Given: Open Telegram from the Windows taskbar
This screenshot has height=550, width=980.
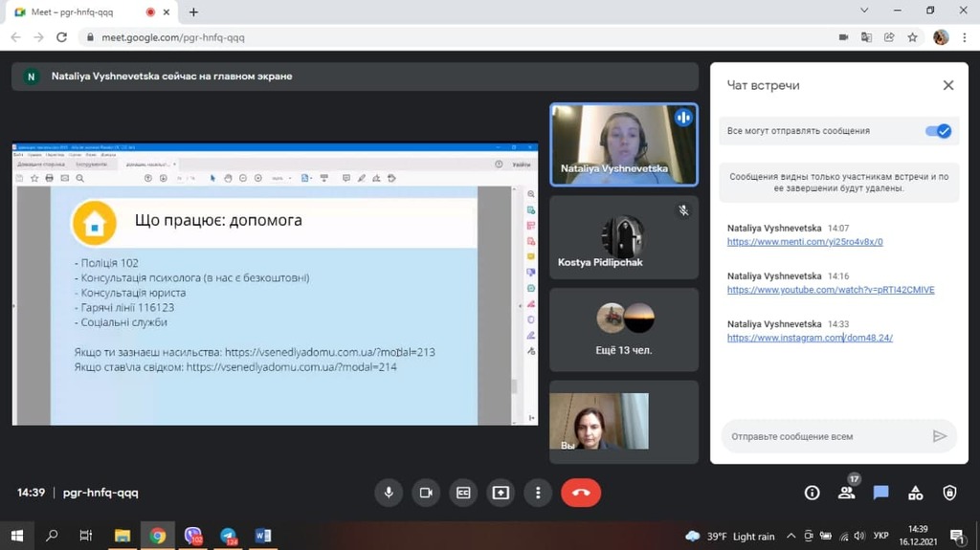Looking at the screenshot, I should pyautogui.click(x=228, y=536).
